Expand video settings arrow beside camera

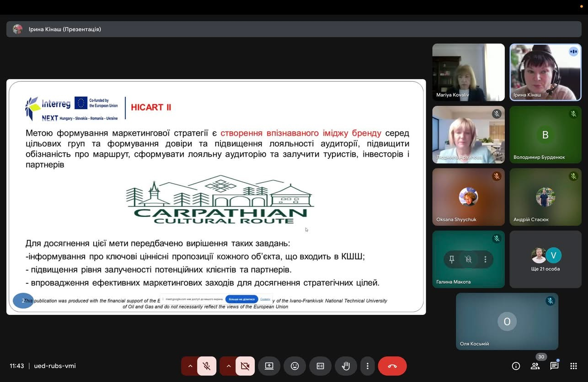[x=228, y=366]
